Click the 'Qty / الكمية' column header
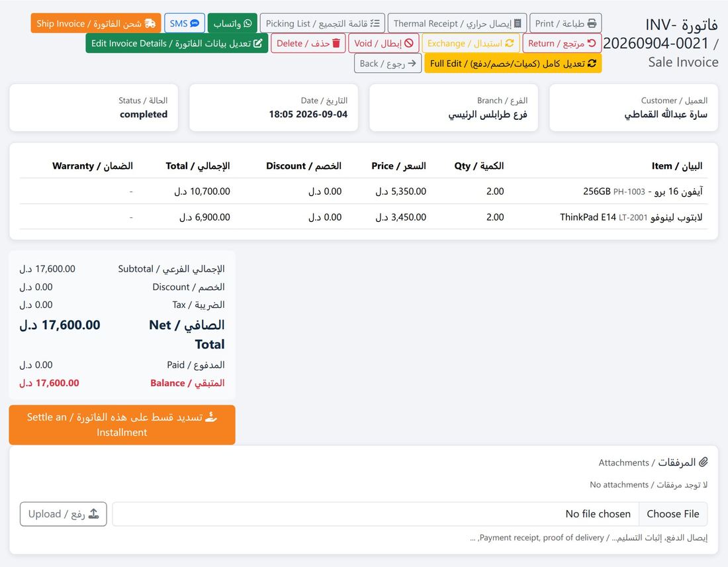This screenshot has height=567, width=728. coord(478,166)
